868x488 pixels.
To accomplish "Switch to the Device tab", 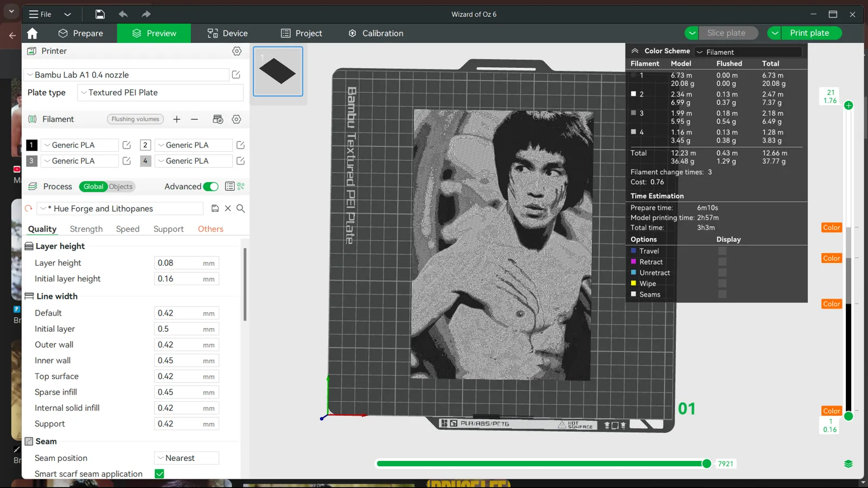I will pyautogui.click(x=227, y=34).
